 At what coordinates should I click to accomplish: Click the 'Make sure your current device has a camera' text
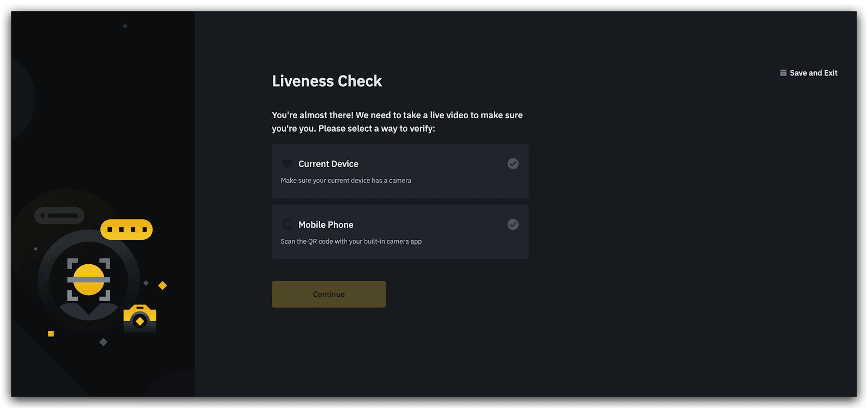(346, 181)
